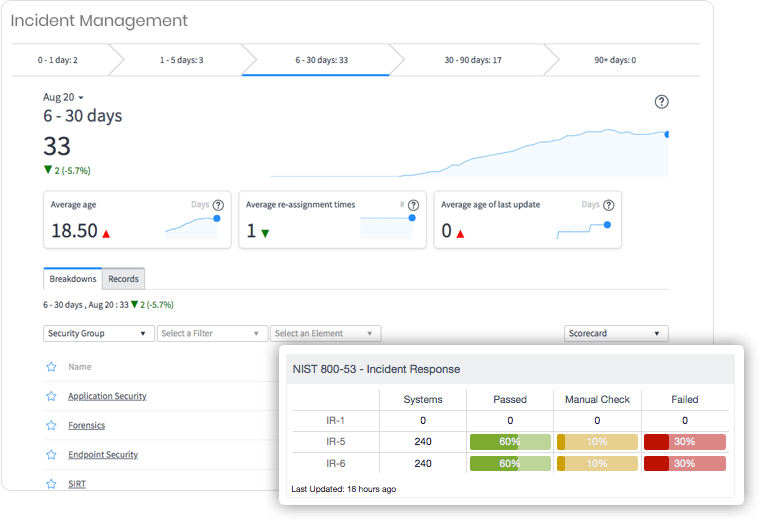
Task: Click the Failed column header
Action: [684, 399]
